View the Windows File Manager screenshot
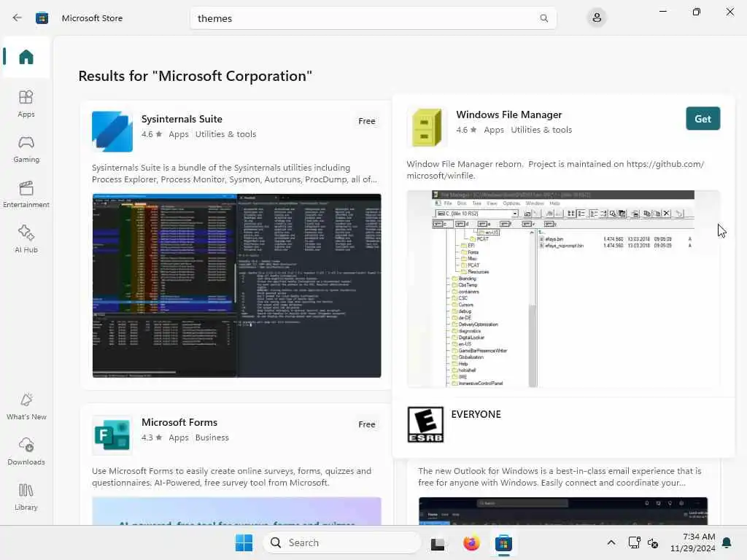Image resolution: width=747 pixels, height=560 pixels. pyautogui.click(x=563, y=289)
